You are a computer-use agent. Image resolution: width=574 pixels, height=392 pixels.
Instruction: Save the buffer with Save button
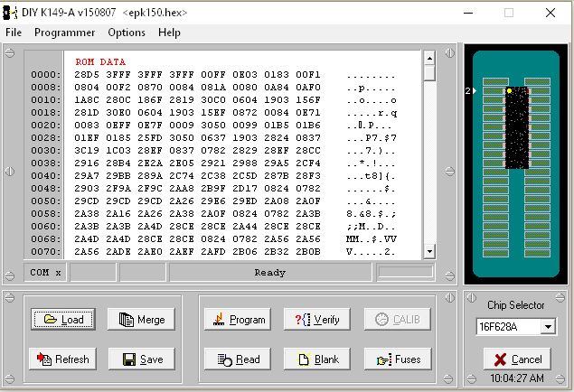coord(142,359)
